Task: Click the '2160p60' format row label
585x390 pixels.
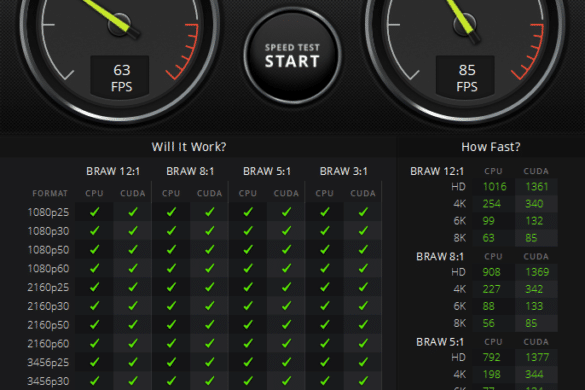Action: [48, 343]
